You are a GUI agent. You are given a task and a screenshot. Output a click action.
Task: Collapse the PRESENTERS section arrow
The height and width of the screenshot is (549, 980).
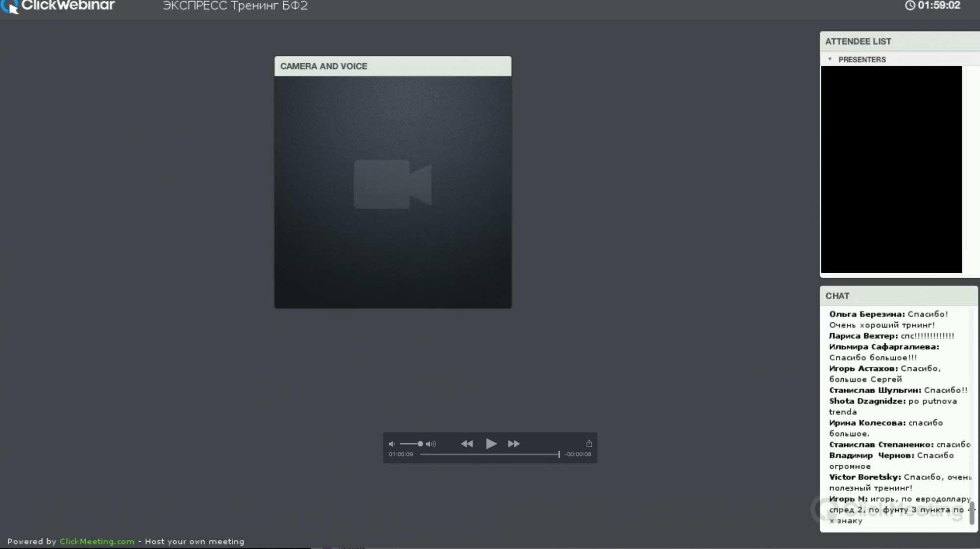pos(830,59)
